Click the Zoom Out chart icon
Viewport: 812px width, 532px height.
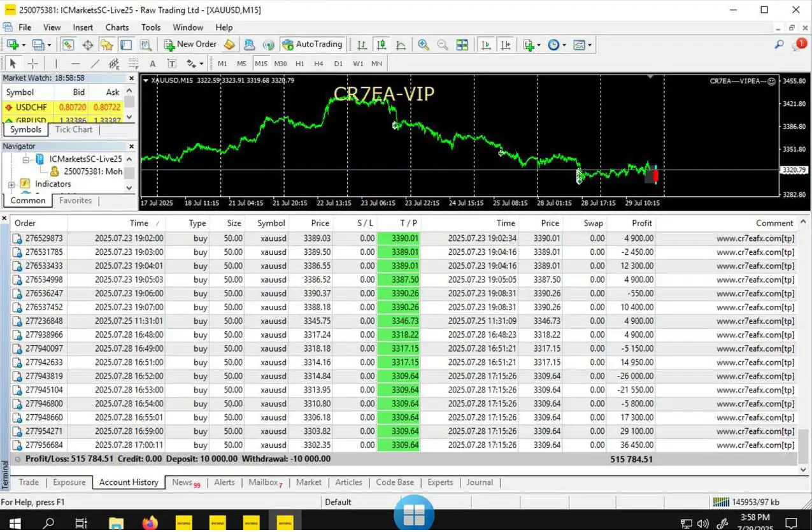[x=442, y=45]
